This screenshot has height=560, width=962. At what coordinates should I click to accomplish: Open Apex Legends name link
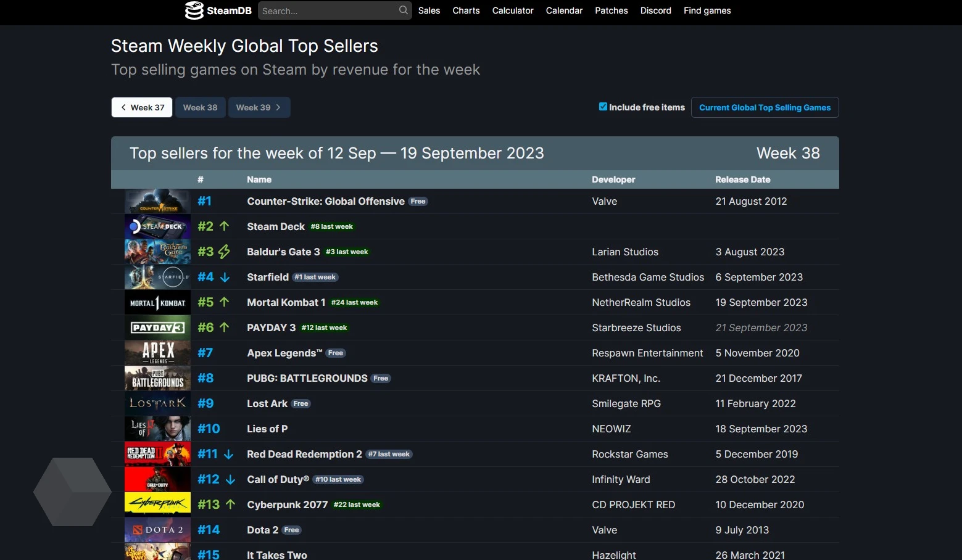tap(284, 353)
